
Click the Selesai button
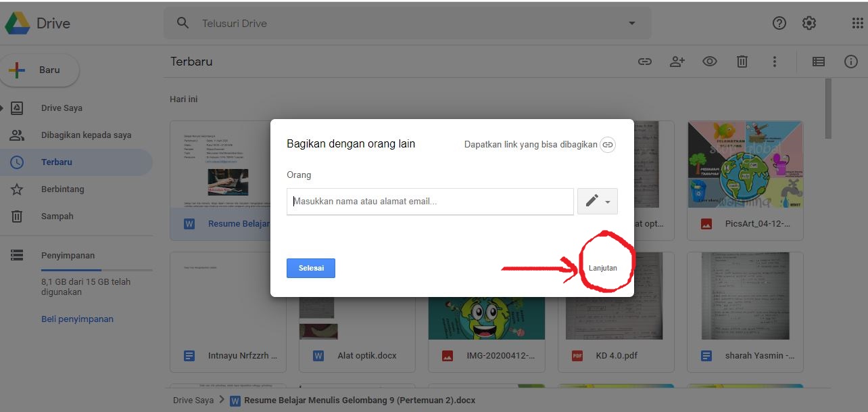click(310, 268)
